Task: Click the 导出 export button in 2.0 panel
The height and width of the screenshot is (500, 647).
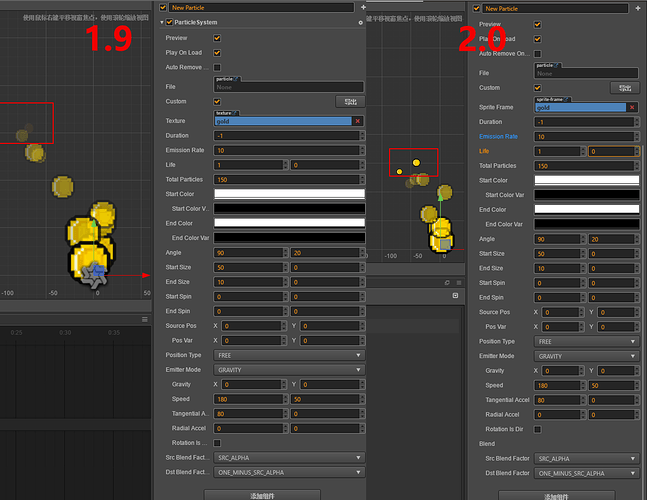Action: [x=625, y=88]
